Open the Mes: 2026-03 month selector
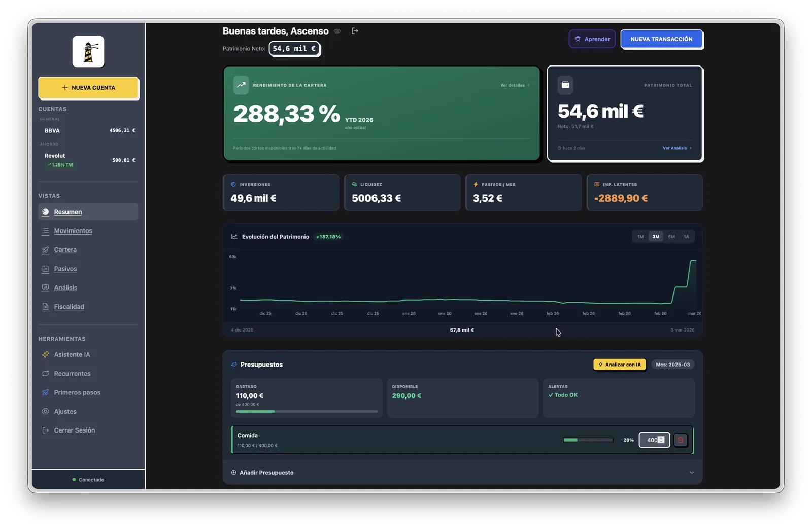The image size is (812, 530). [672, 365]
